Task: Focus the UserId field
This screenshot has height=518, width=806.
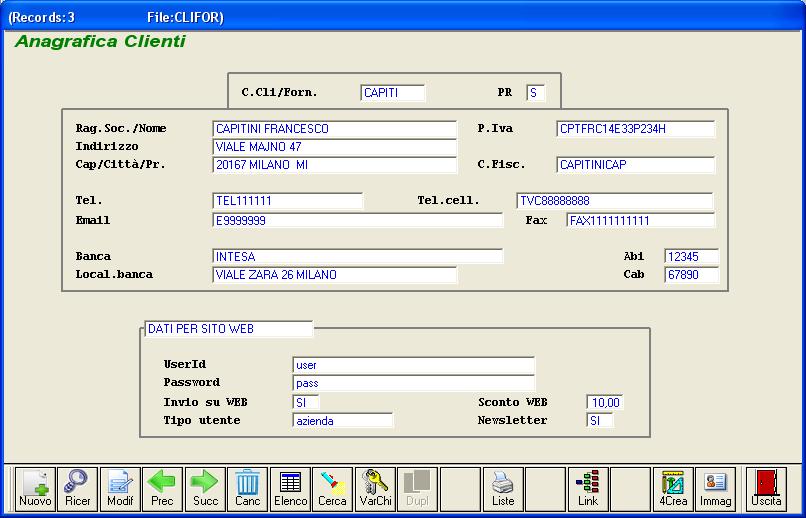Action: (413, 366)
